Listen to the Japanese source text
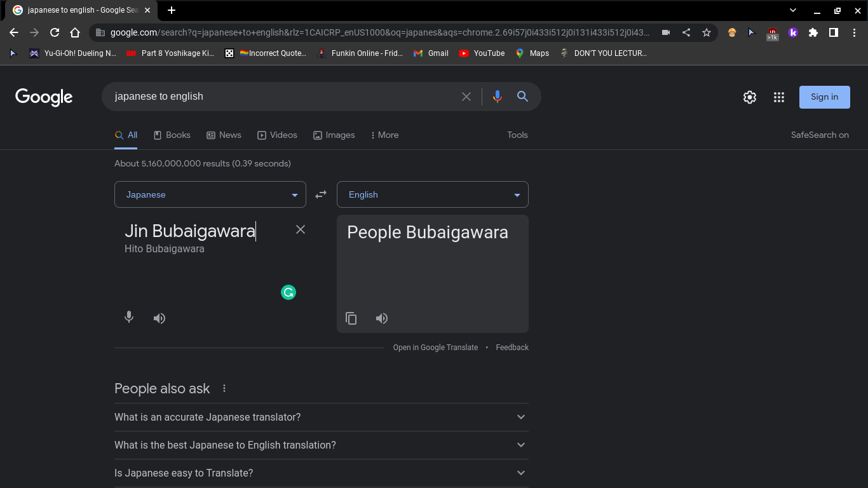Viewport: 868px width, 488px height. coord(159,318)
